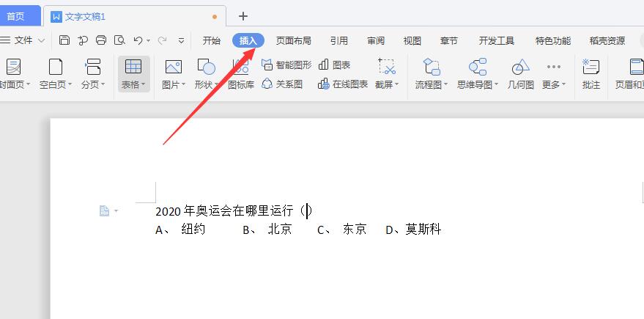Open Print Preview icon

pos(119,40)
